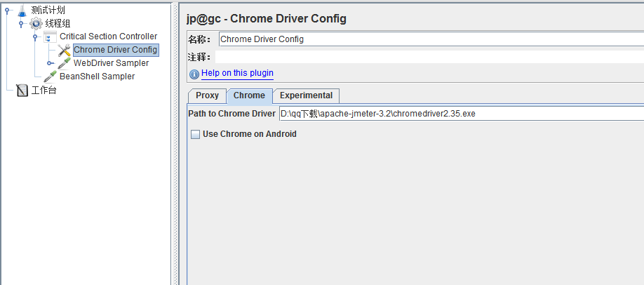Switch to the Experimental tab
The height and width of the screenshot is (285, 644).
tap(306, 95)
